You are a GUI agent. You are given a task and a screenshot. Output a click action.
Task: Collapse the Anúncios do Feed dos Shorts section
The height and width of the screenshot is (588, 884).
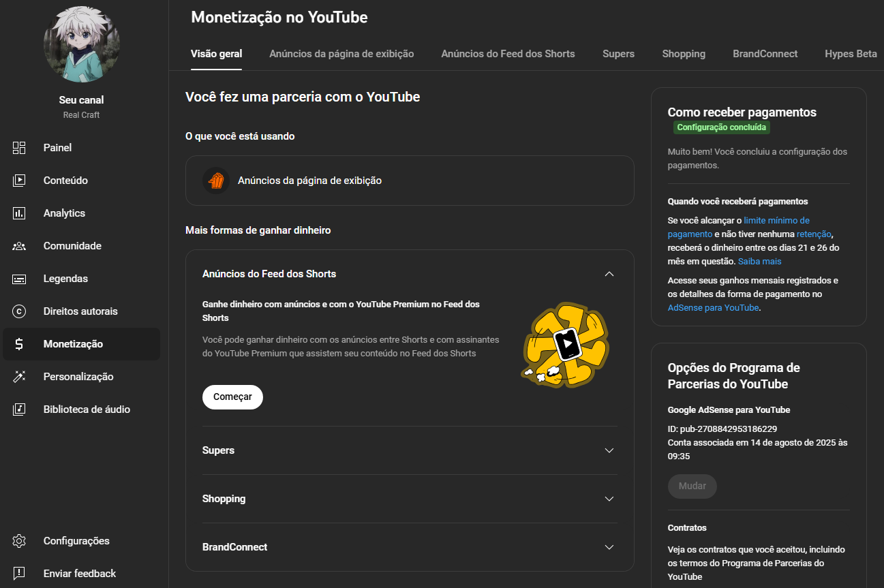(609, 274)
